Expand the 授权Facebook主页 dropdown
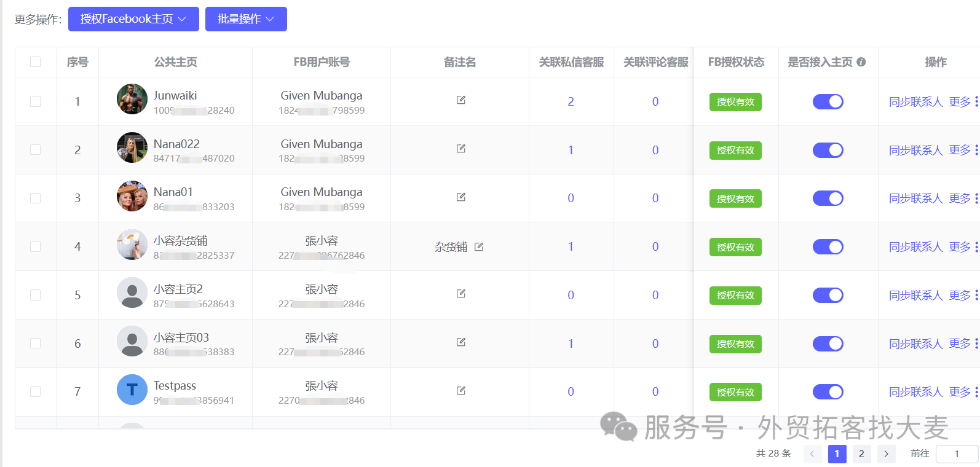980x467 pixels. coord(133,19)
